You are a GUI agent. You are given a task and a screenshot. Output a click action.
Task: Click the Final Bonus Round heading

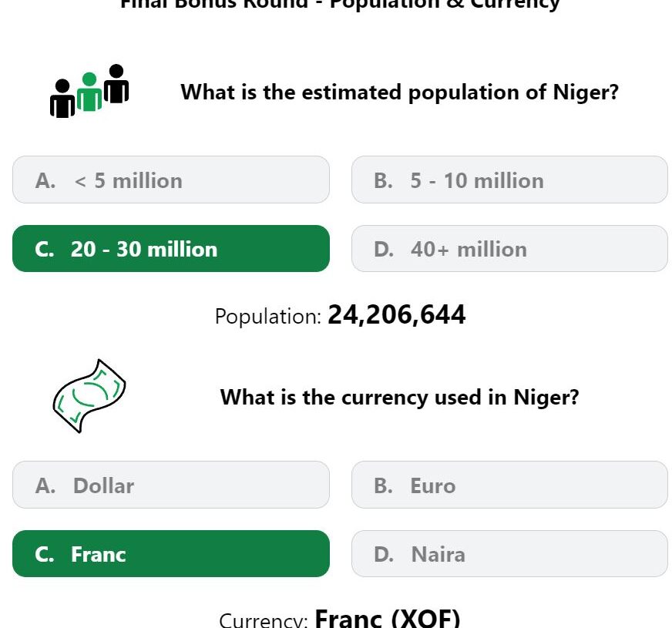click(x=340, y=5)
